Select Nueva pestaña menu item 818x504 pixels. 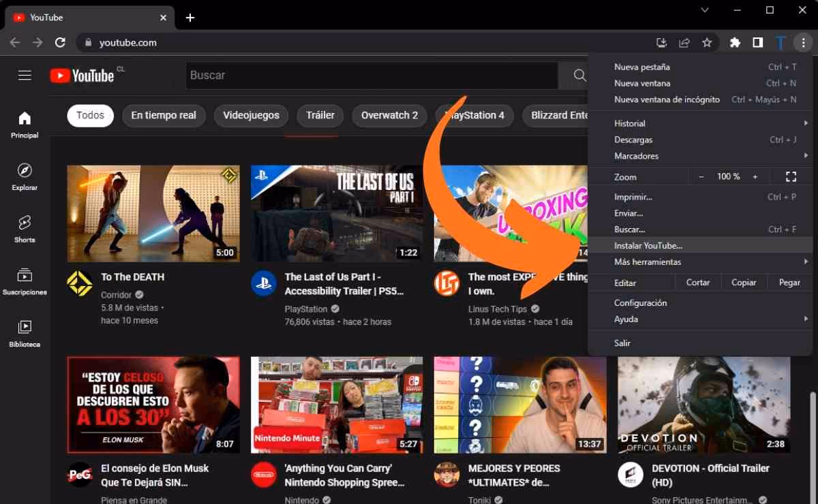[700, 67]
